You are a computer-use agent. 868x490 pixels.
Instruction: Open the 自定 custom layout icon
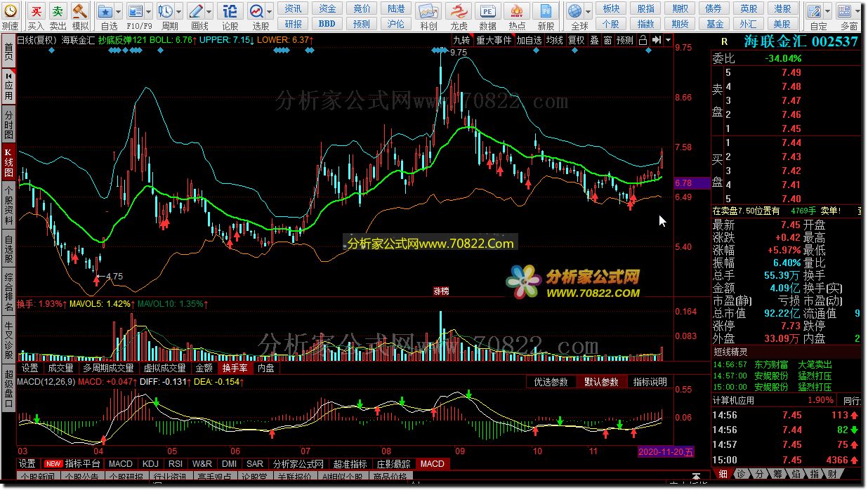(x=815, y=12)
